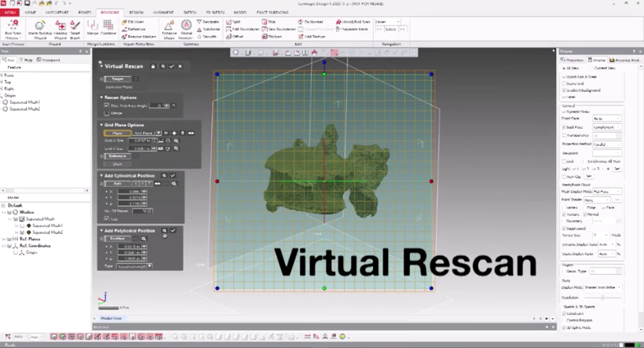644x348 pixels.
Task: Switch to the Properties panel tab
Action: 573,60
